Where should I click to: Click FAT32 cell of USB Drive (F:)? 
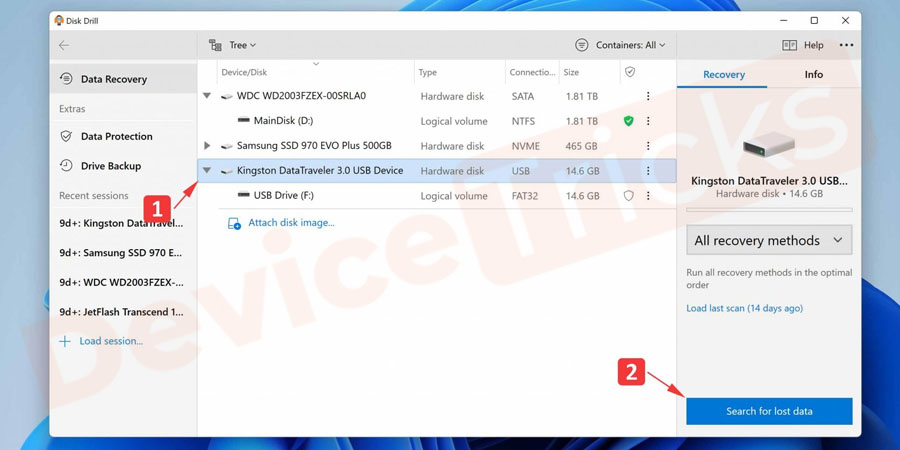[x=525, y=196]
